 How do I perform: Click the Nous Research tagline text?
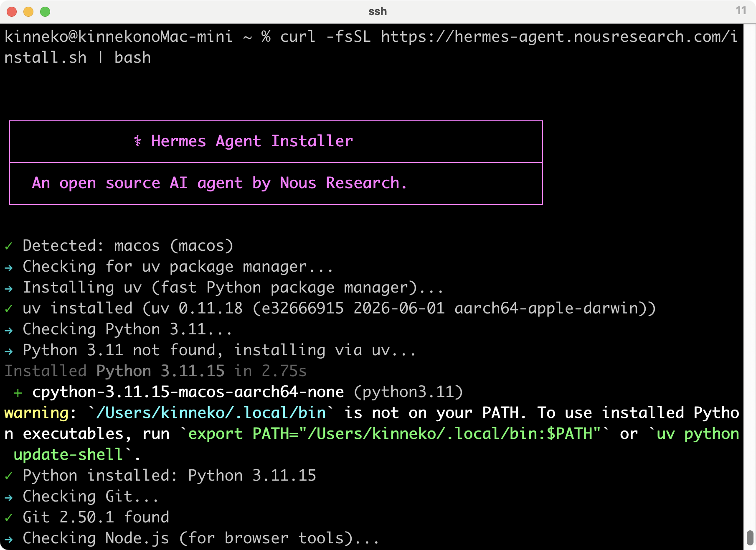coord(219,183)
